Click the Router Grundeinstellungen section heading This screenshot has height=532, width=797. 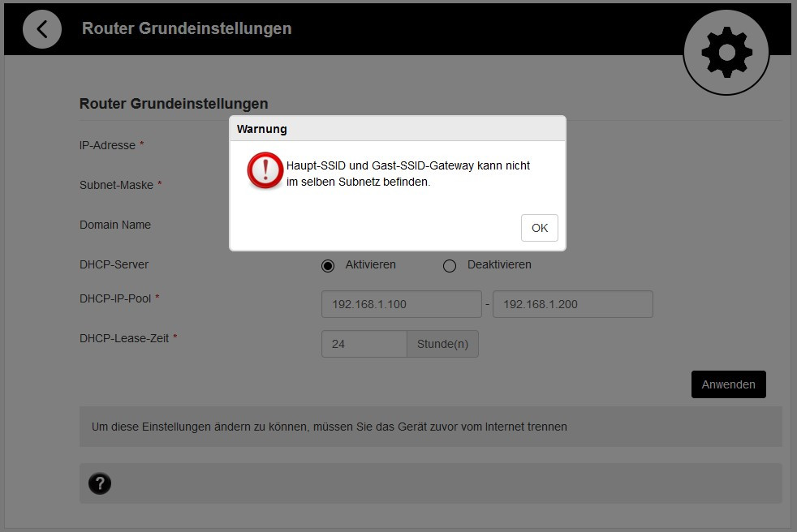coord(174,104)
